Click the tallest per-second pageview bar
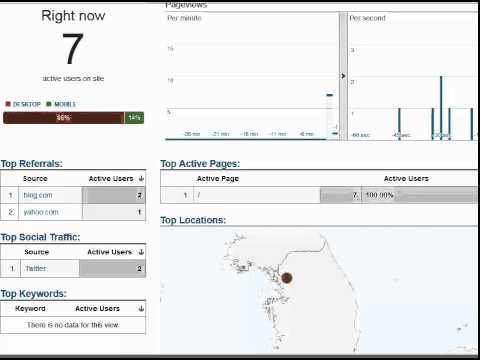The height and width of the screenshot is (360, 480). click(441, 108)
